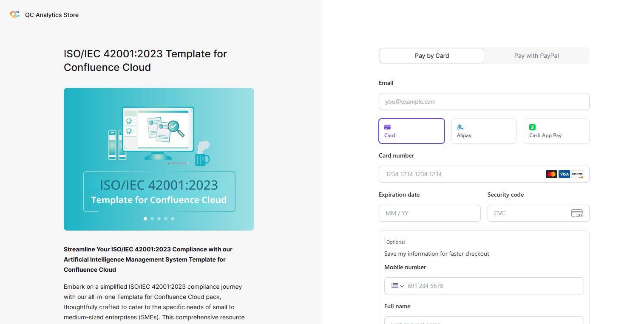
Task: Click the Alipay logo icon
Action: pyautogui.click(x=460, y=127)
